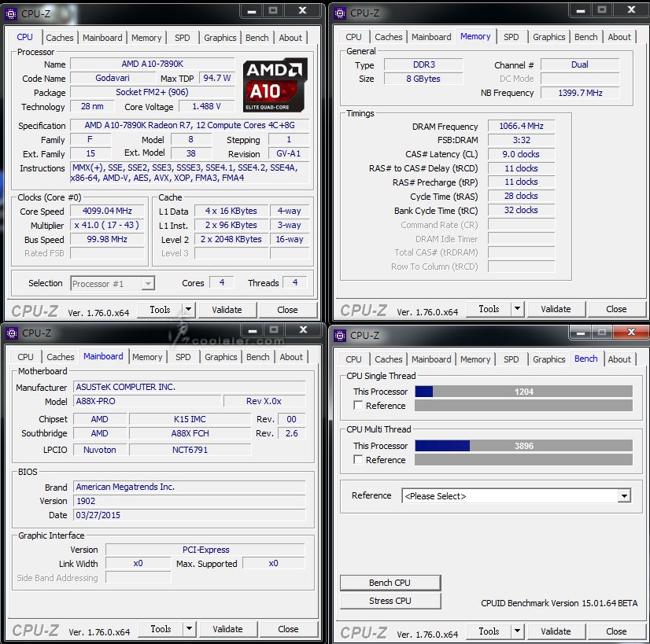Viewport: 650px width, 644px height.
Task: Switch to the Caches tab in the CPU window
Action: pos(59,38)
